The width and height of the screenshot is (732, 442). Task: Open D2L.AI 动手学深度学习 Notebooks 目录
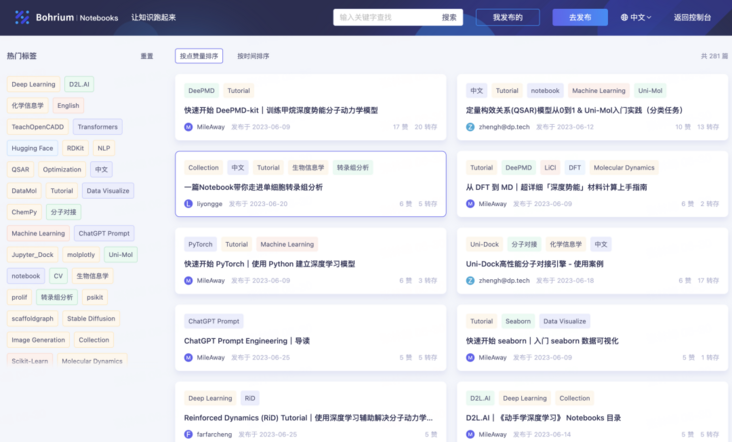[x=543, y=418]
